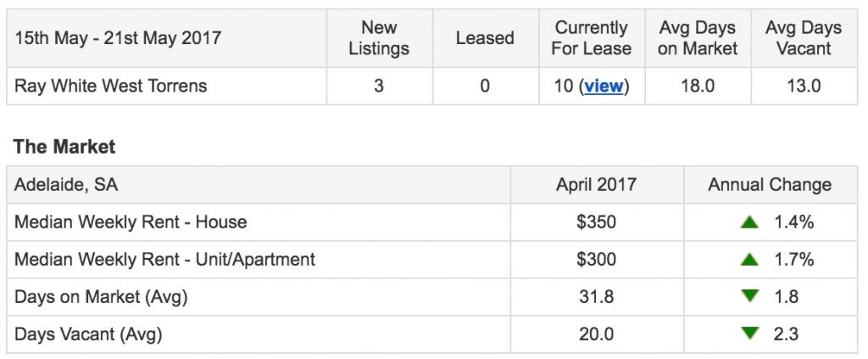
Task: Select the April 2017 column header
Action: tap(597, 185)
